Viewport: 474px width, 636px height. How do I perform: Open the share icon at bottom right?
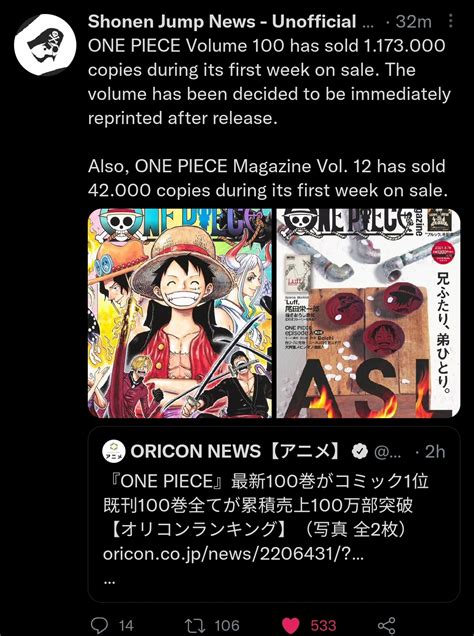point(386,625)
